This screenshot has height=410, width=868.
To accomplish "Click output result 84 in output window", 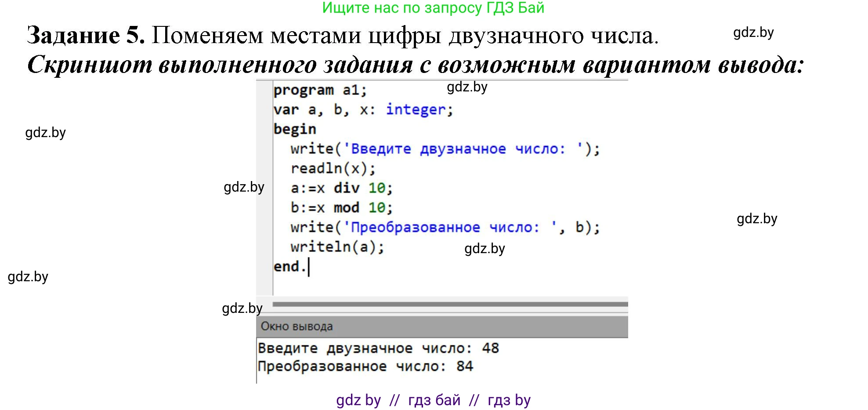I will [464, 366].
